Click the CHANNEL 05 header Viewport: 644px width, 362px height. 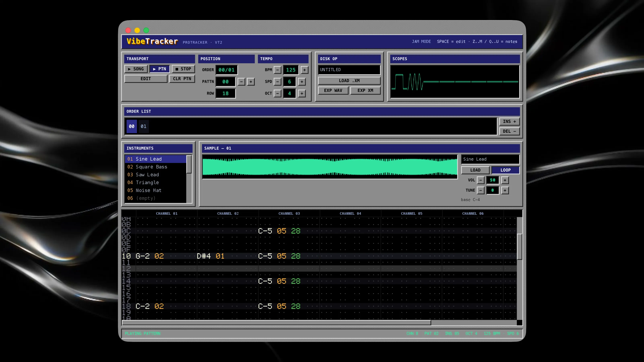click(x=412, y=214)
